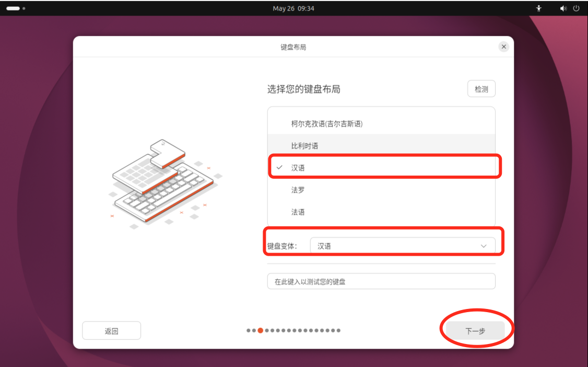
Task: Choose the 法罗 layout option
Action: point(381,190)
